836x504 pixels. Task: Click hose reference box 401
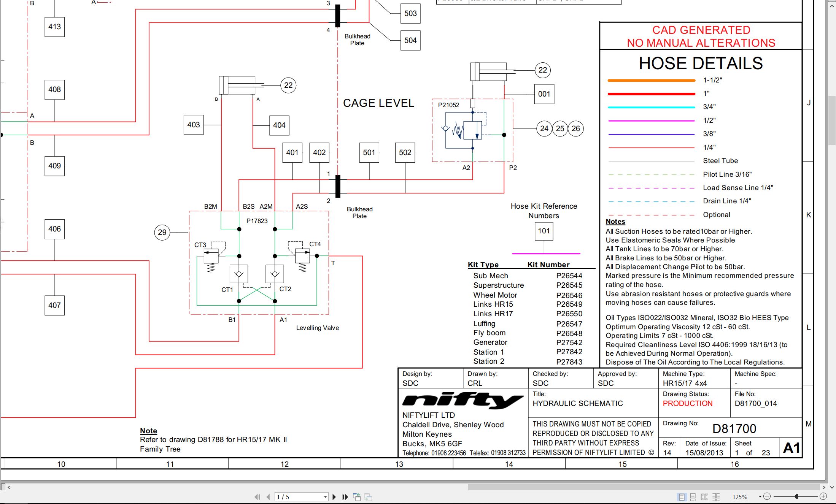292,152
